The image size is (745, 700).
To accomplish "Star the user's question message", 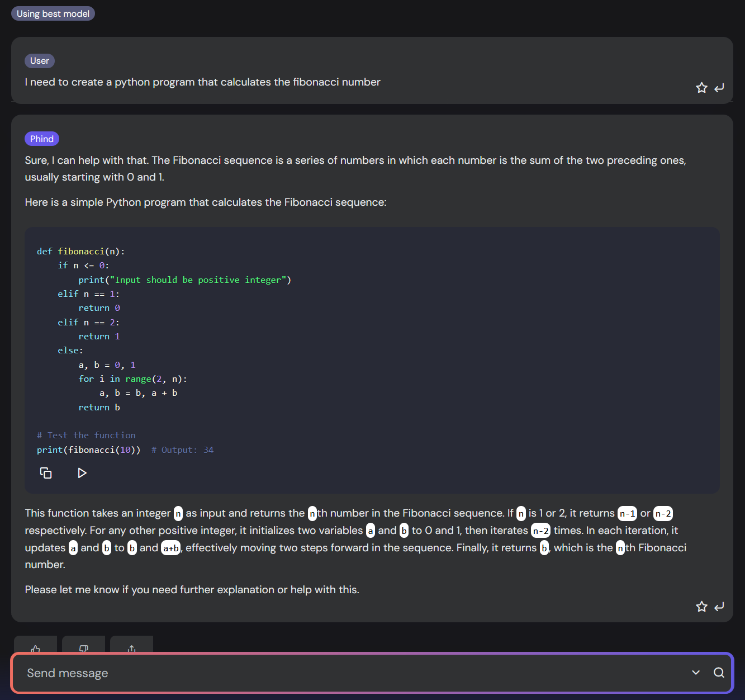I will [701, 87].
